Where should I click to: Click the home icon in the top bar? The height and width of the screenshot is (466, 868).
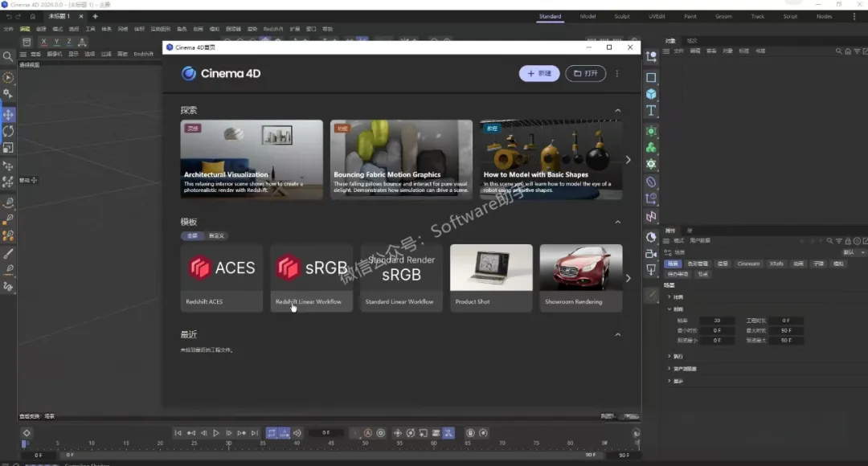(33, 17)
